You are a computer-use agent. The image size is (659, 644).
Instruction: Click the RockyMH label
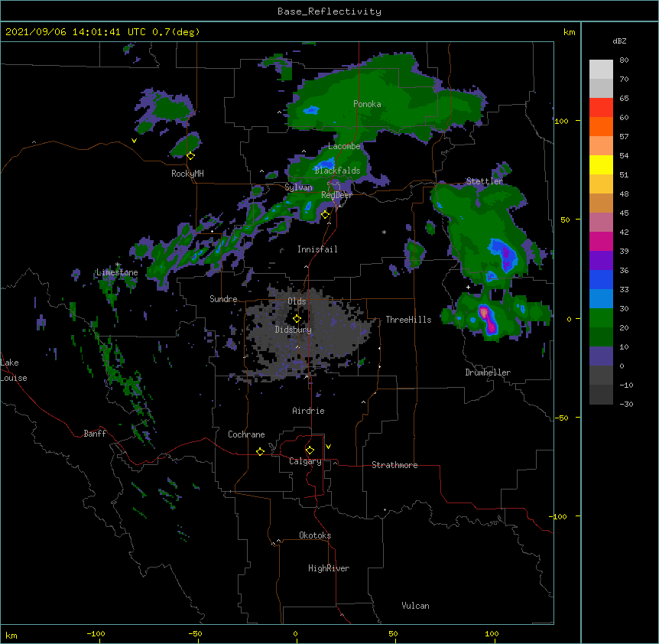tap(187, 174)
